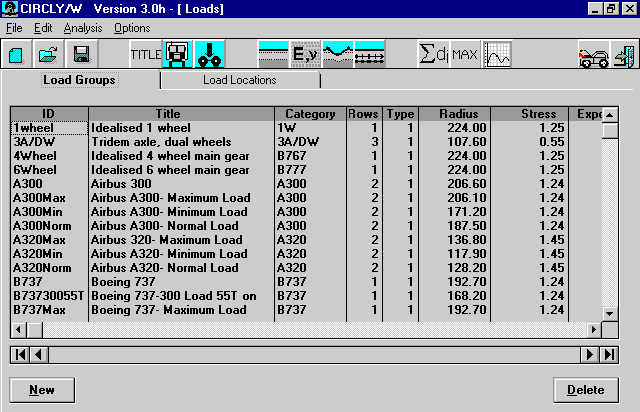Select the 6Wheel ID cell
Image resolution: width=640 pixels, height=412 pixels.
(49, 170)
